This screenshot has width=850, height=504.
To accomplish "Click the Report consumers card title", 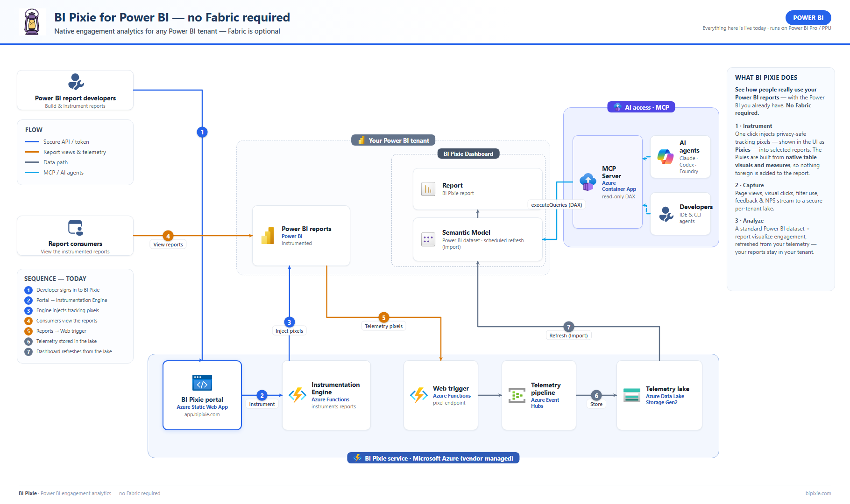I will [x=75, y=244].
